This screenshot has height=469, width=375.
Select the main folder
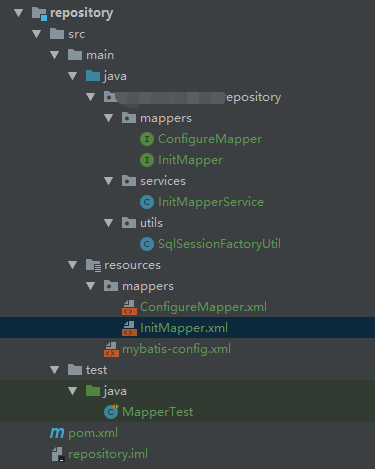point(100,55)
